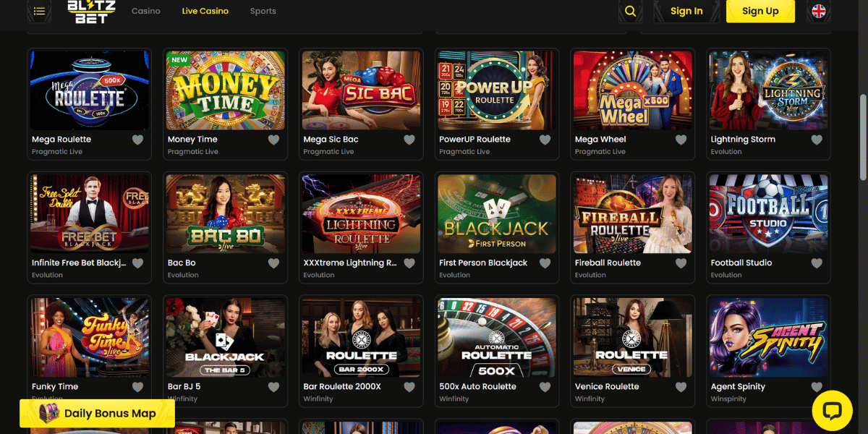Open the Football Studio thumbnail
This screenshot has width=868, height=434.
(x=768, y=214)
